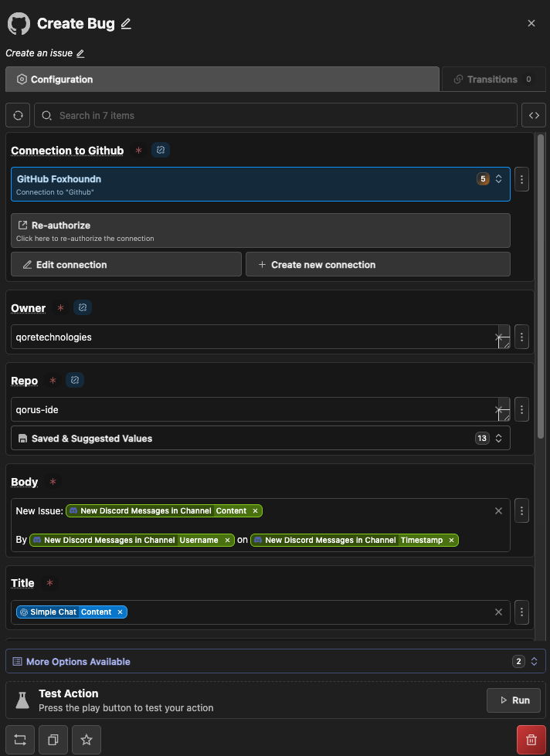Screen dimensions: 550x756
Task: Click the duplicate copy icon at bottom
Action: tap(53, 740)
